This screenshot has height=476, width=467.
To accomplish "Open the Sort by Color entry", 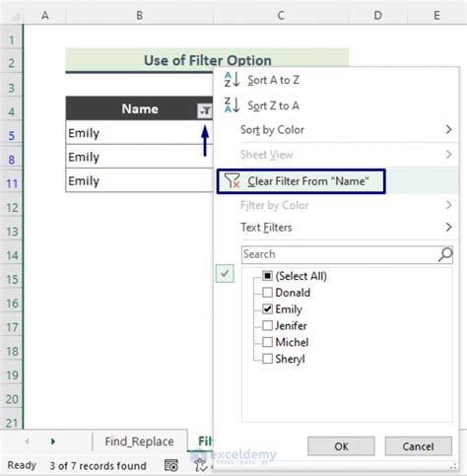I will 337,130.
